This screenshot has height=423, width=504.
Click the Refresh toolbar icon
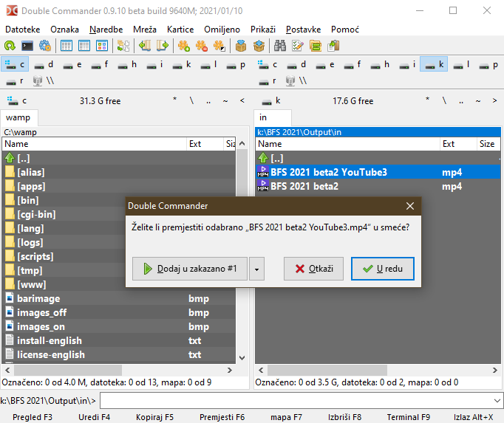pos(10,46)
